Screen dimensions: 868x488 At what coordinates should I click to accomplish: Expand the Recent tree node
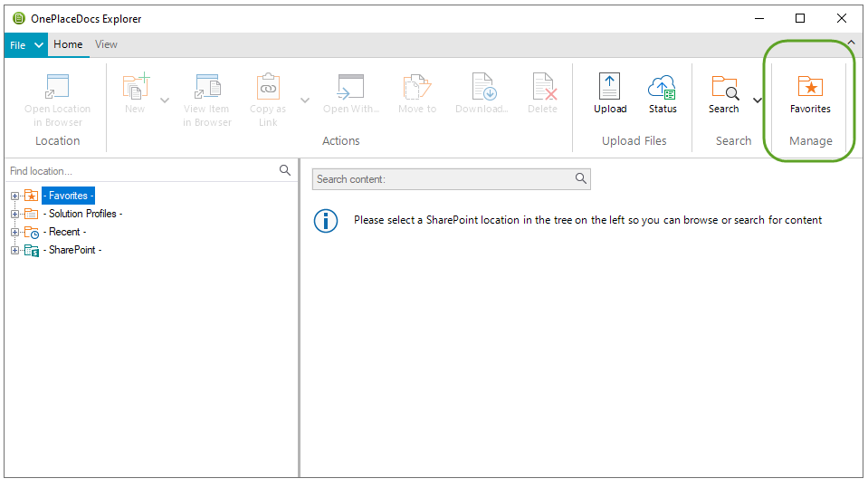(15, 232)
